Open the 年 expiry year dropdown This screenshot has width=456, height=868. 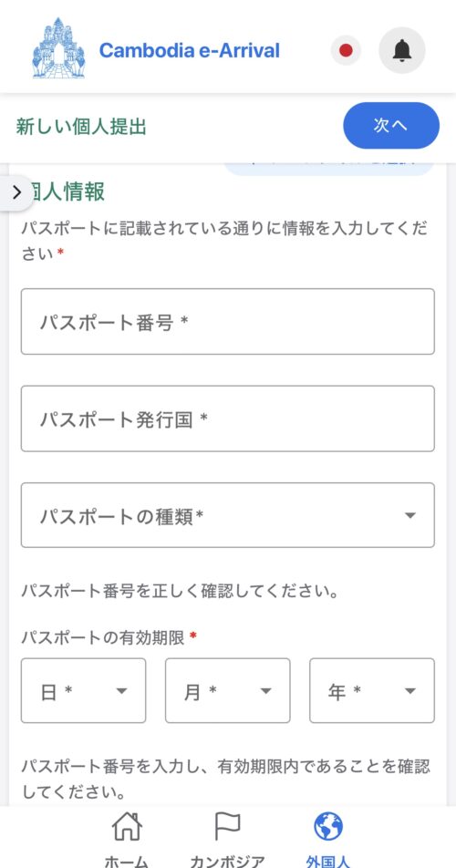pyautogui.click(x=372, y=691)
